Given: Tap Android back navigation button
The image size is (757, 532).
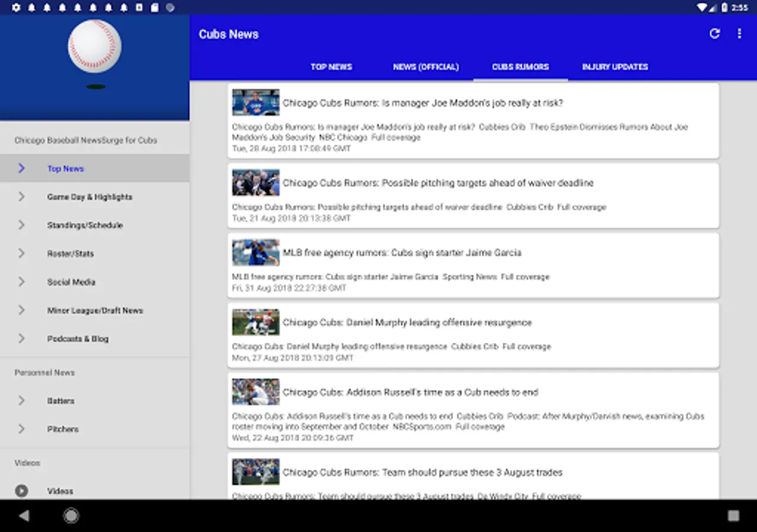Looking at the screenshot, I should click(24, 516).
